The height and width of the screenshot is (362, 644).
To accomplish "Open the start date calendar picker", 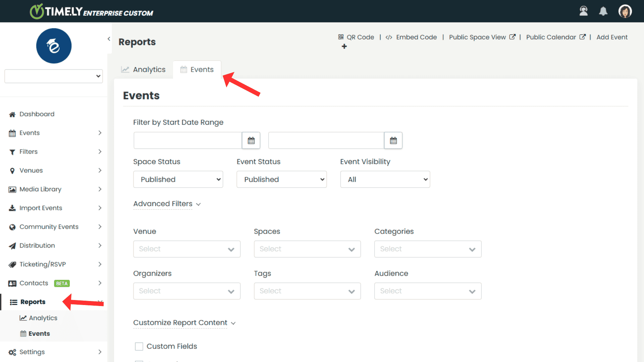I will click(x=251, y=140).
